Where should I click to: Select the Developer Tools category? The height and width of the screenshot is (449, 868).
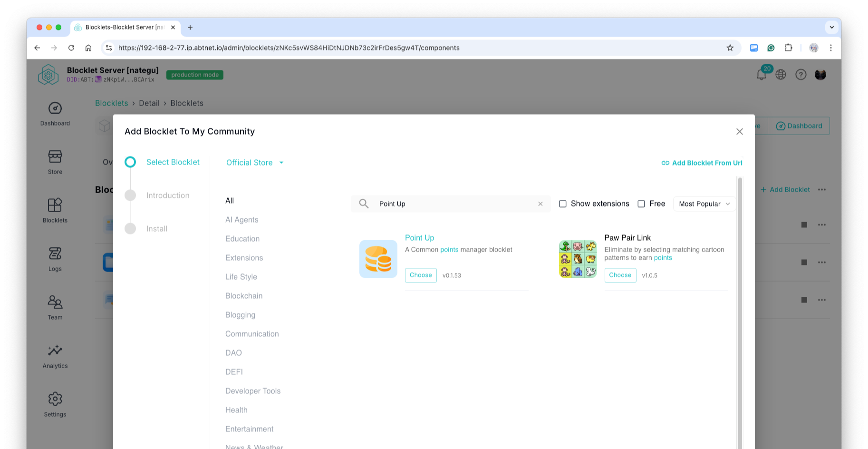253,391
